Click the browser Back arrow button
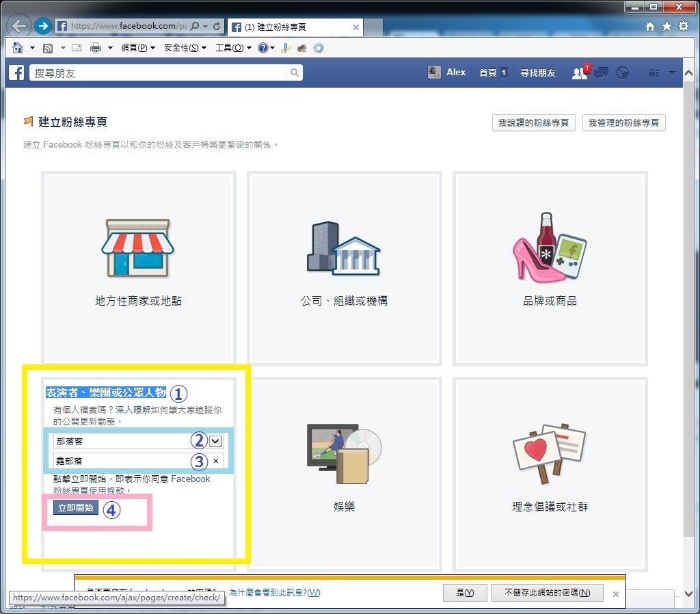Image resolution: width=700 pixels, height=614 pixels. pyautogui.click(x=18, y=26)
